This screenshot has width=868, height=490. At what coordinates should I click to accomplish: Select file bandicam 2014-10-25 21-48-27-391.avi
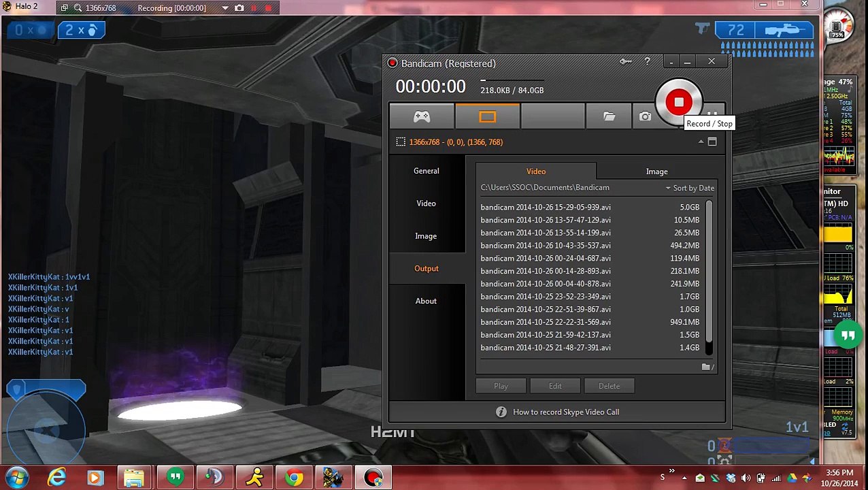click(x=590, y=348)
